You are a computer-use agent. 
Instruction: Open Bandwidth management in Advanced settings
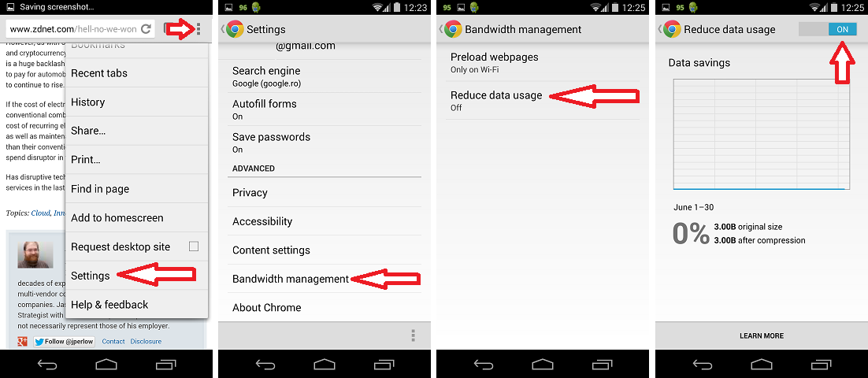pyautogui.click(x=325, y=279)
